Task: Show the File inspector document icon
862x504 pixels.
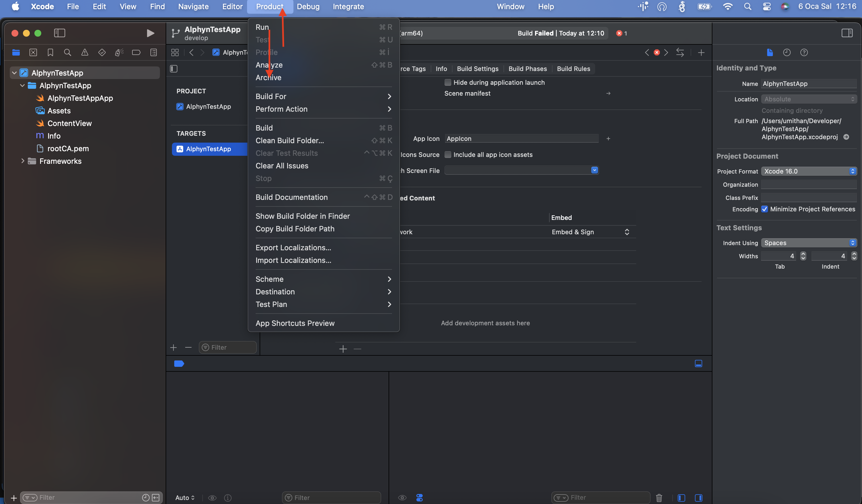Action: 770,52
